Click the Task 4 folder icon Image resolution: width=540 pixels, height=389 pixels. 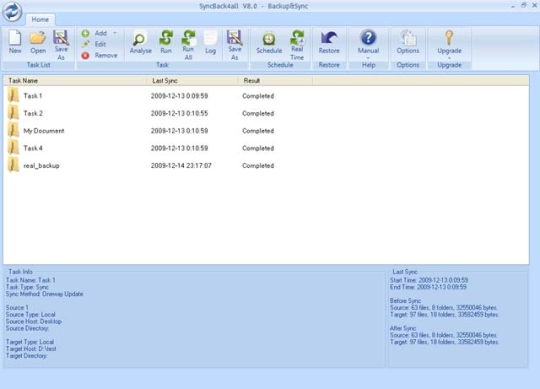13,147
